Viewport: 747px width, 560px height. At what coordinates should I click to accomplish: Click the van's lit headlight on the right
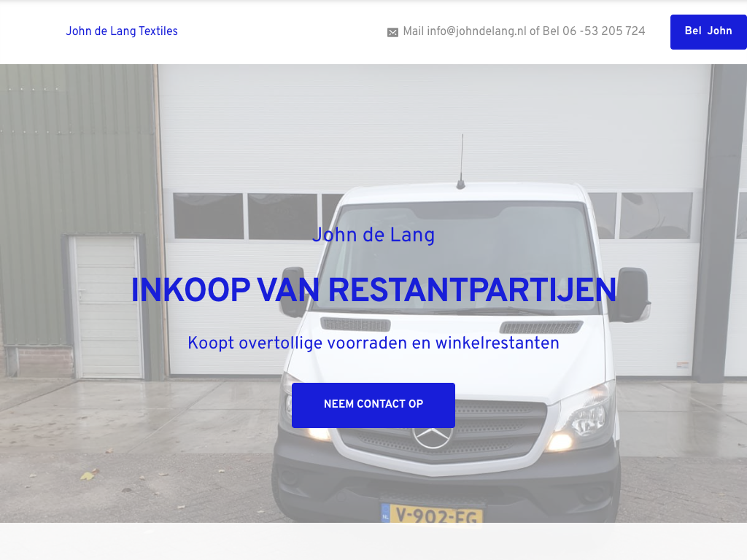580,421
